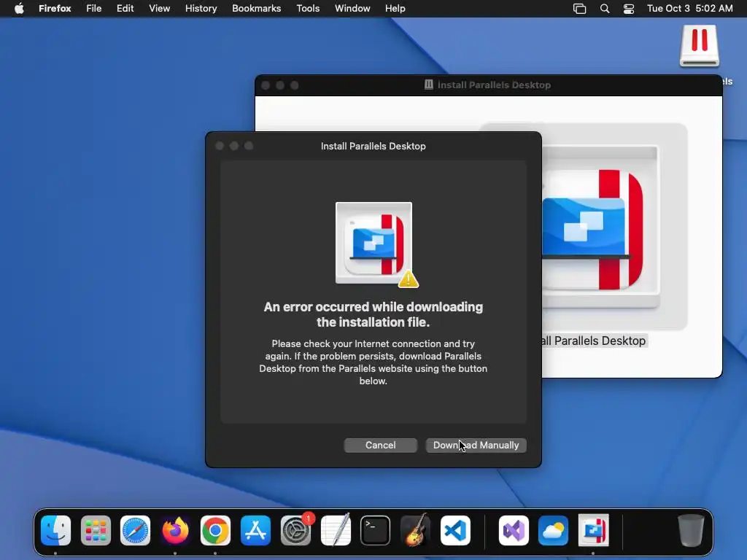Open Visual Studio from the Dock
747x560 pixels.
[514, 531]
